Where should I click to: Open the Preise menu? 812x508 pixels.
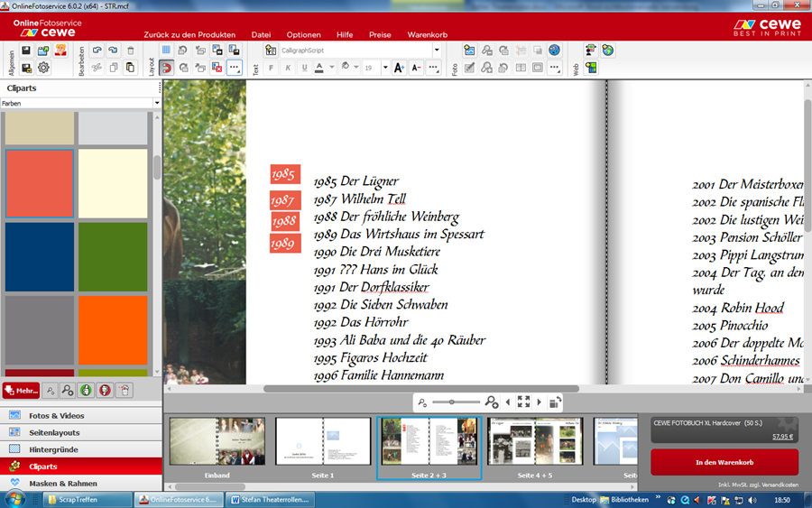[380, 34]
